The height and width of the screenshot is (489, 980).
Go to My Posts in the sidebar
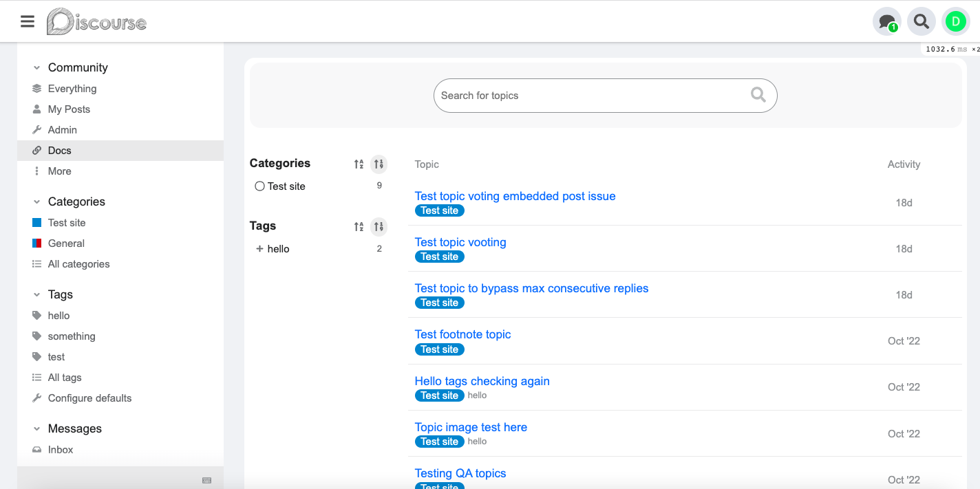pos(69,109)
